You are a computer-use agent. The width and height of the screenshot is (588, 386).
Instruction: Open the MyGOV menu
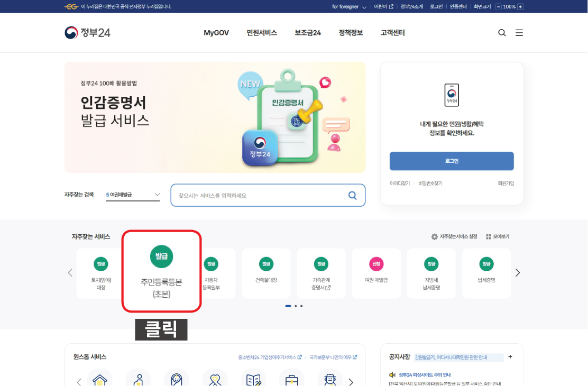[216, 33]
